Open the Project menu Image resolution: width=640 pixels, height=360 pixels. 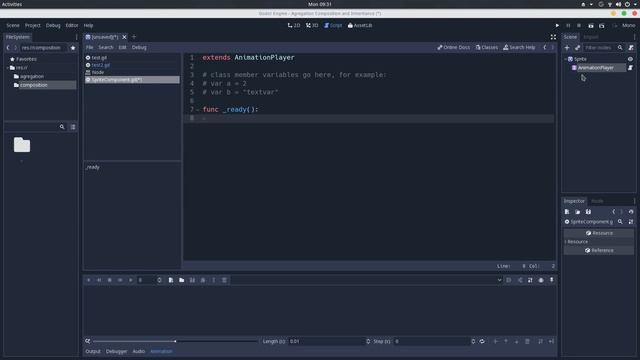point(33,25)
